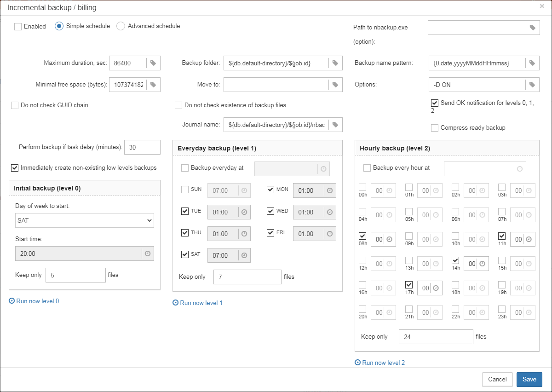The image size is (552, 392).
Task: Open the Day of week to start dropdown
Action: point(85,220)
